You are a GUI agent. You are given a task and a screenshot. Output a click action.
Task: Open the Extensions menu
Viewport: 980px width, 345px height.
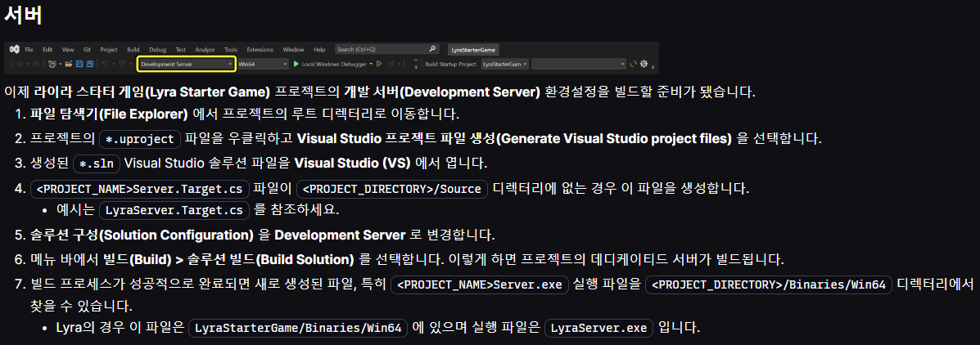pos(260,49)
